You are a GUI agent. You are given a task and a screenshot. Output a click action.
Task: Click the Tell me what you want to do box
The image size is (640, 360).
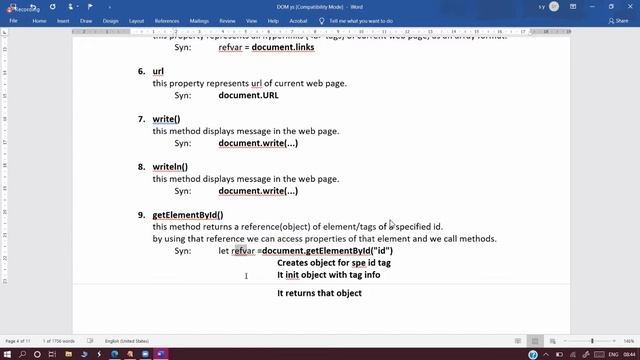361,21
